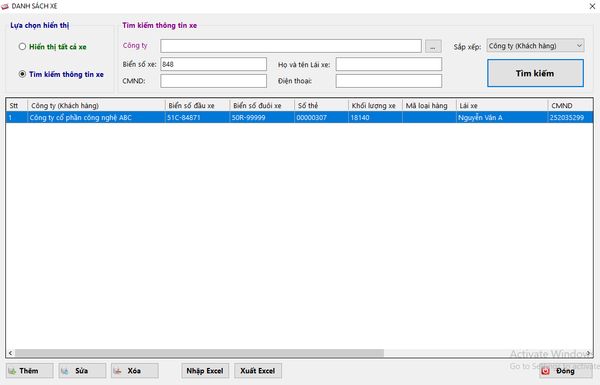Close the DANH SÁCH XE window
The image size is (600, 385).
592,6
